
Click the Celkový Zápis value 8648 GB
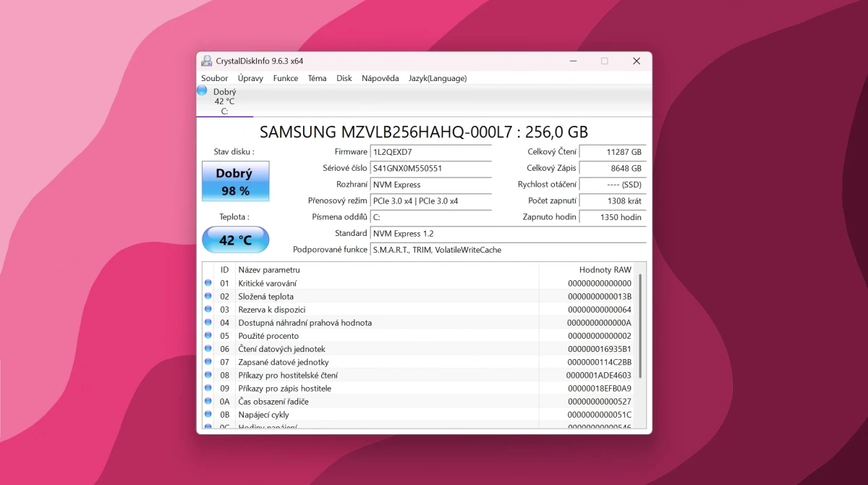click(613, 168)
